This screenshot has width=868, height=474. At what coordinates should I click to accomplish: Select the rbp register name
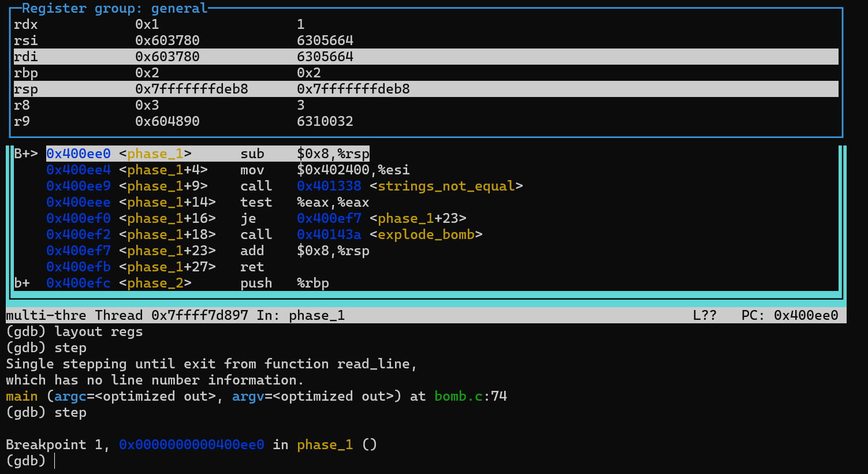pos(26,73)
